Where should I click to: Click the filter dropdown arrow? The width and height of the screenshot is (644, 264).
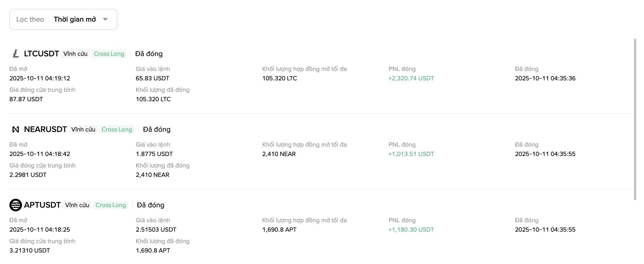[x=105, y=19]
